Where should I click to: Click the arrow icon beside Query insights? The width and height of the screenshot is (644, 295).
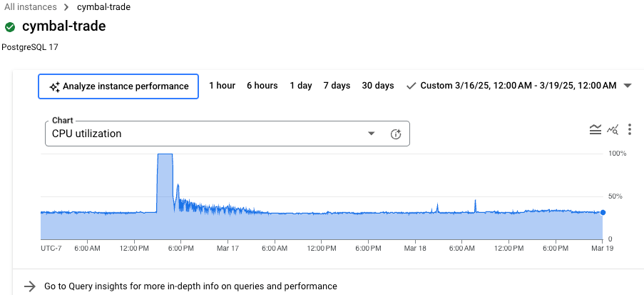click(29, 286)
